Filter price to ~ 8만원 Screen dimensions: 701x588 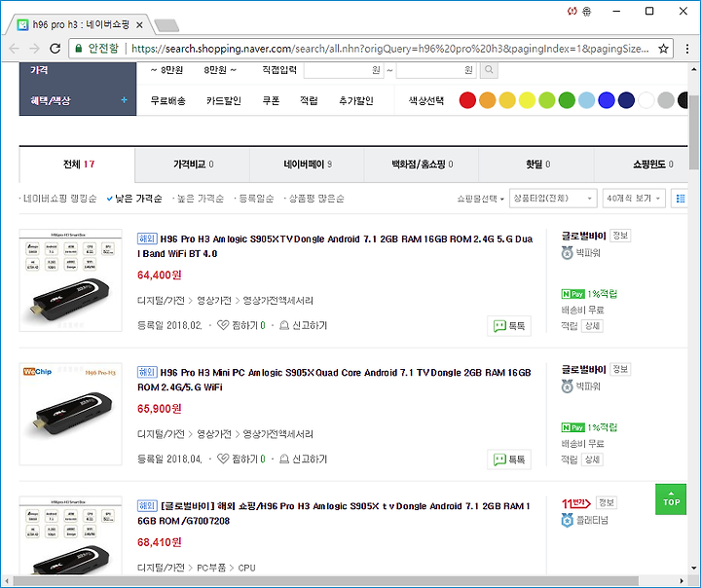click(166, 70)
